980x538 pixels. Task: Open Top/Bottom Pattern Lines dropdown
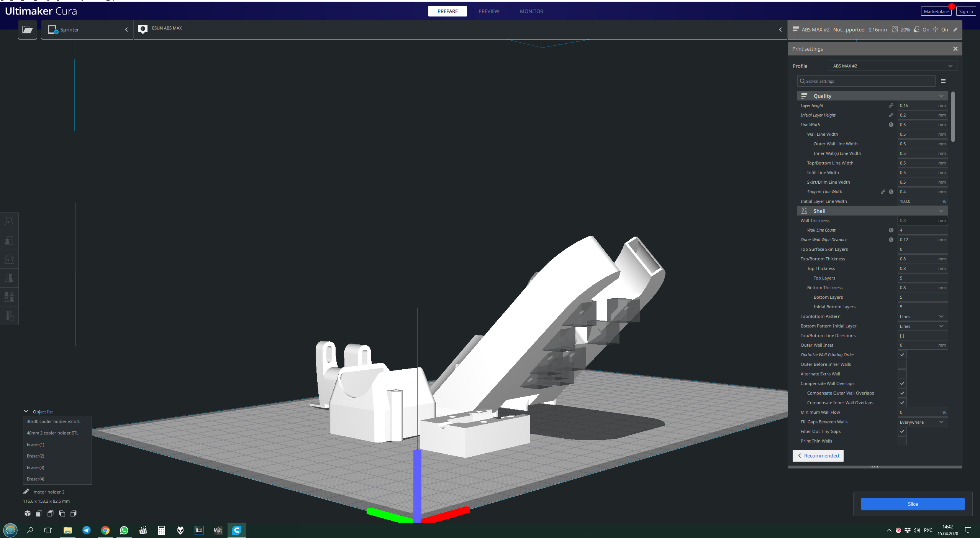click(922, 316)
